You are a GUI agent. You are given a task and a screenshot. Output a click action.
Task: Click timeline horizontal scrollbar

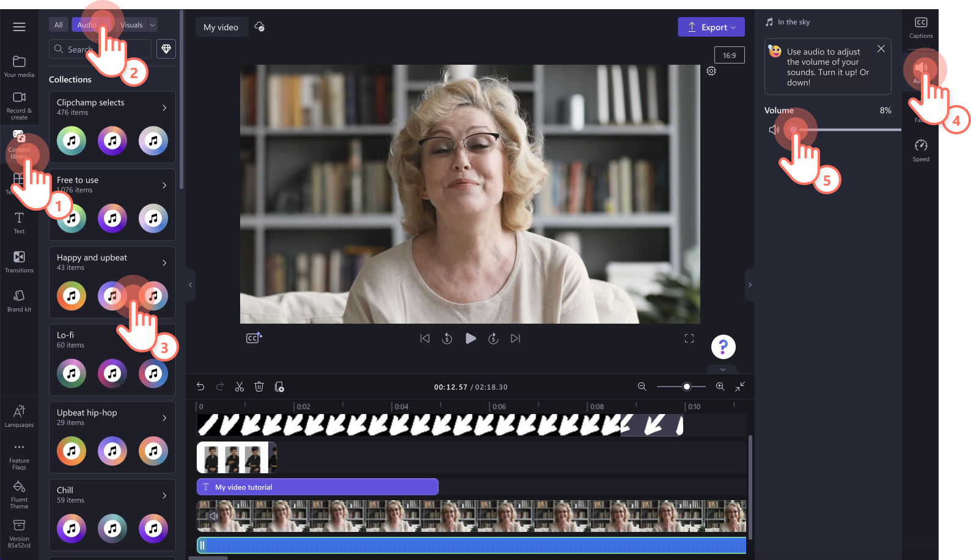208,558
